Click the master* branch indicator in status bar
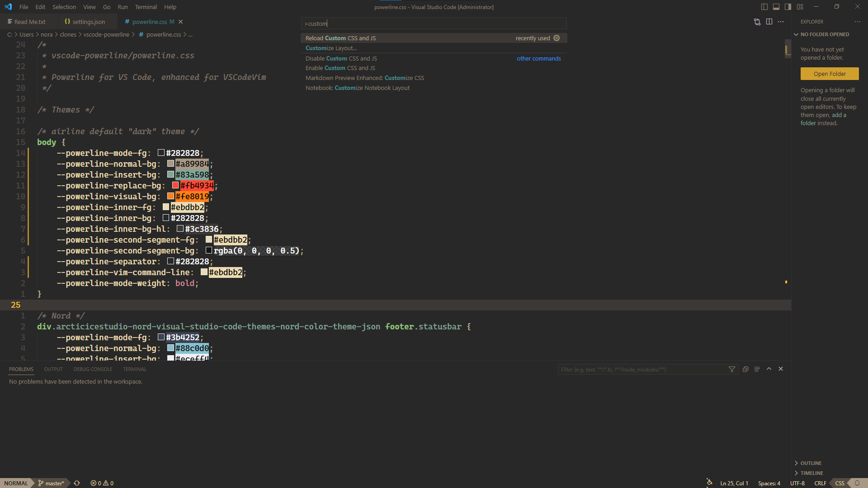This screenshot has width=868, height=488. coord(51,483)
